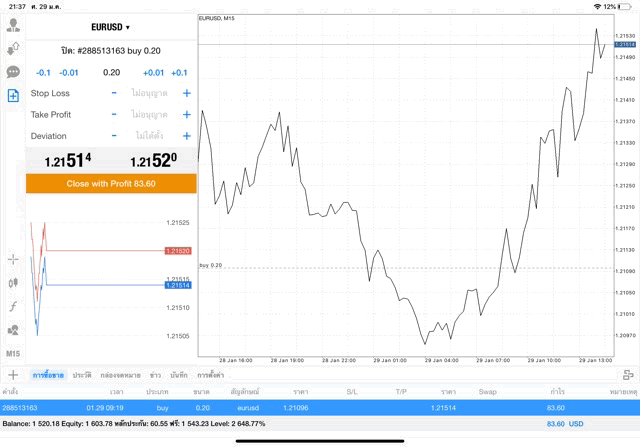
Task: Edit the 0.20 volume value
Action: (x=111, y=73)
